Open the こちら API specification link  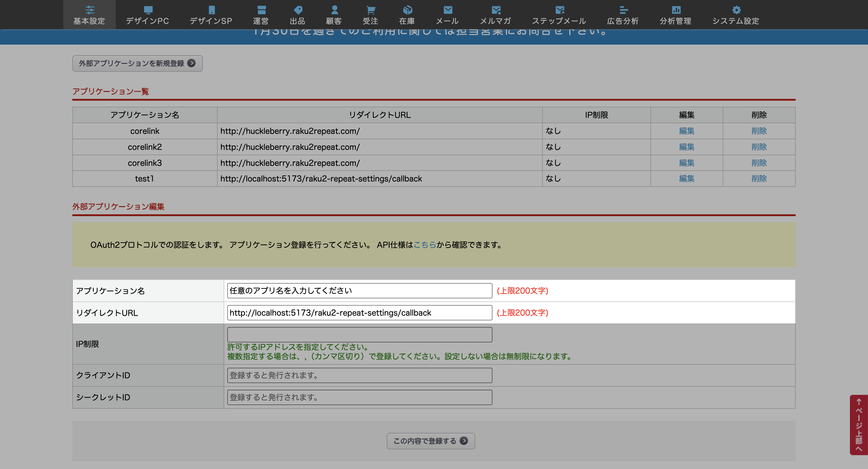tap(425, 245)
